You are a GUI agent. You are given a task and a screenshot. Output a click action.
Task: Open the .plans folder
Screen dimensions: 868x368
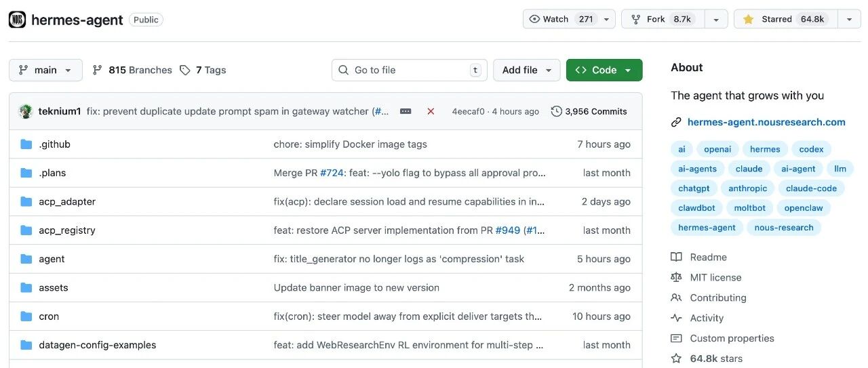(x=52, y=173)
